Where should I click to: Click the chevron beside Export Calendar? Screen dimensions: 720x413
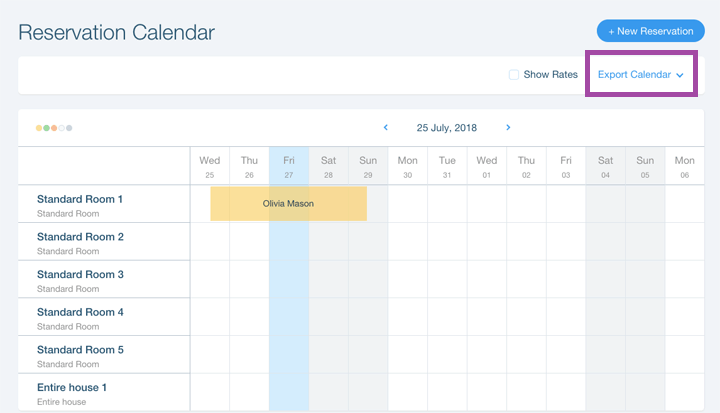click(x=680, y=75)
